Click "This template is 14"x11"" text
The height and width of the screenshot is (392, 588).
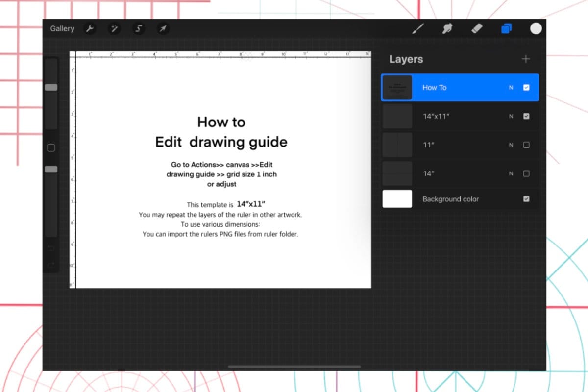click(226, 204)
